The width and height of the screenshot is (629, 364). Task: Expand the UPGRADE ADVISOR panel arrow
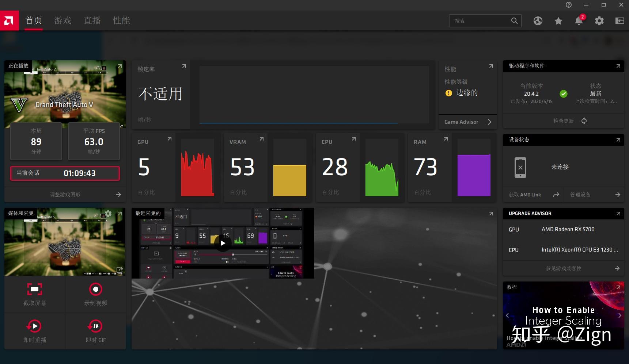coord(618,214)
